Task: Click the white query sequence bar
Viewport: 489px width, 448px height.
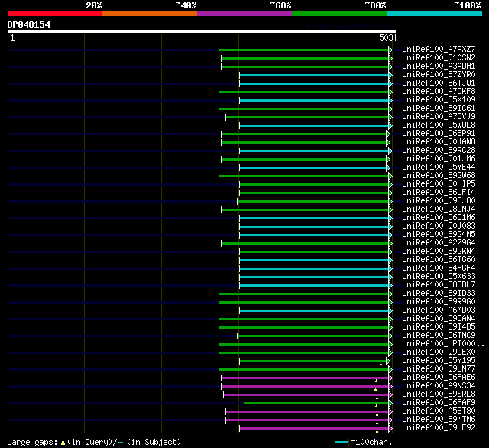Action: pyautogui.click(x=202, y=31)
